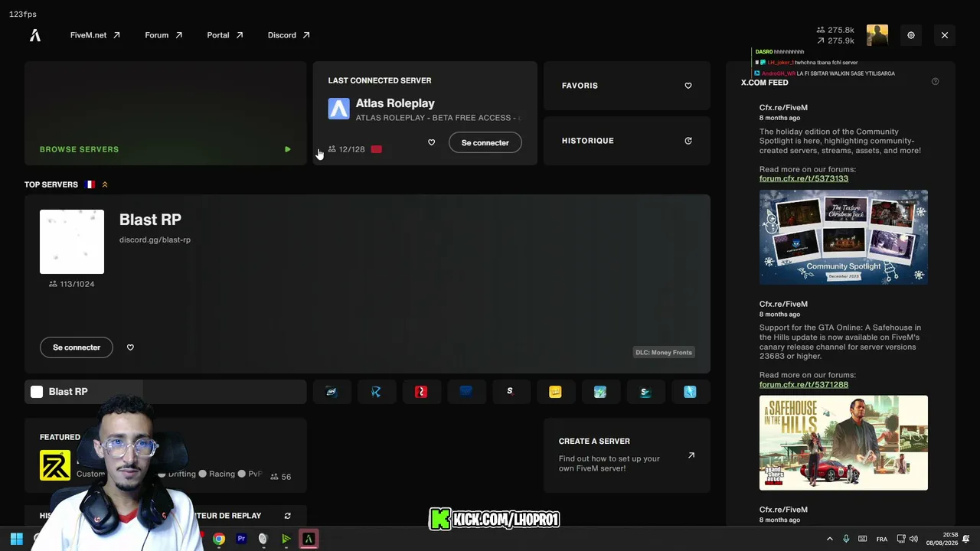Open launcher settings gear

point(911,35)
